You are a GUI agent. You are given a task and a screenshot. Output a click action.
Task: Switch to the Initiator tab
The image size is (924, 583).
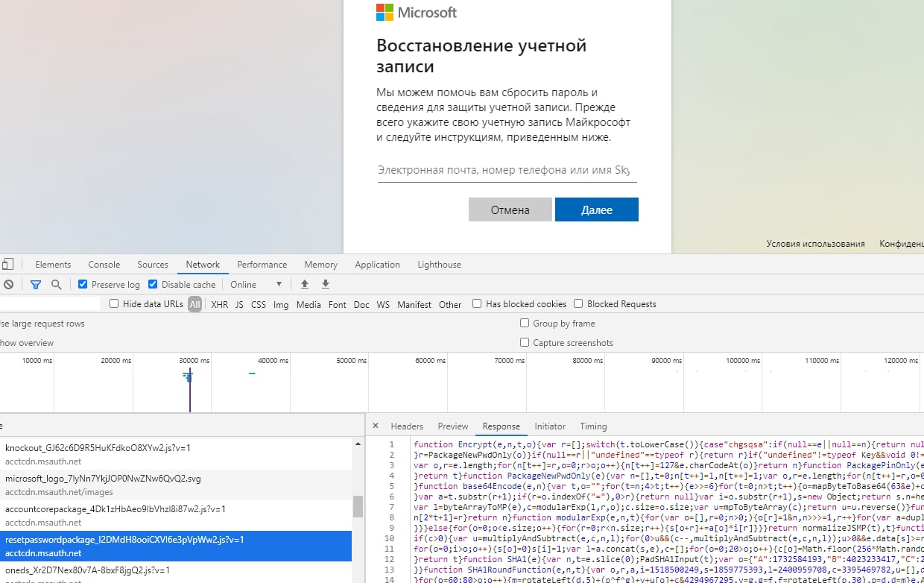tap(550, 426)
